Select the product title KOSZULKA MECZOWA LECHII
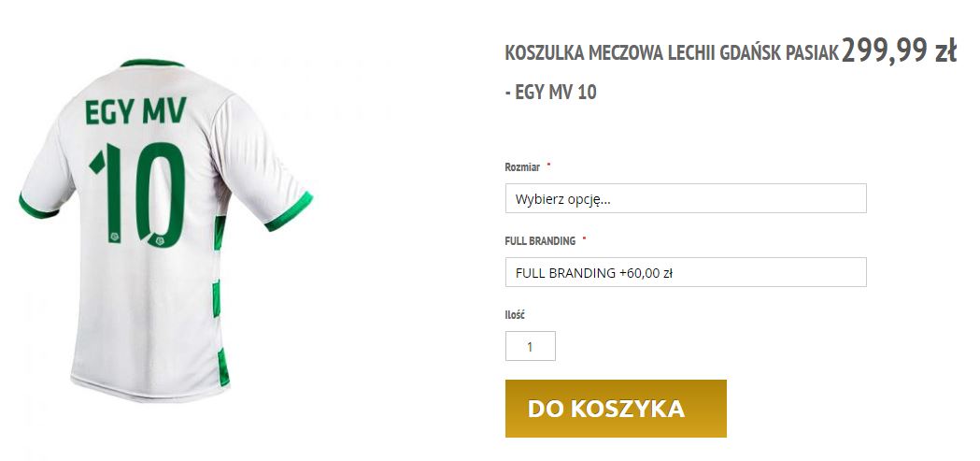 671,53
